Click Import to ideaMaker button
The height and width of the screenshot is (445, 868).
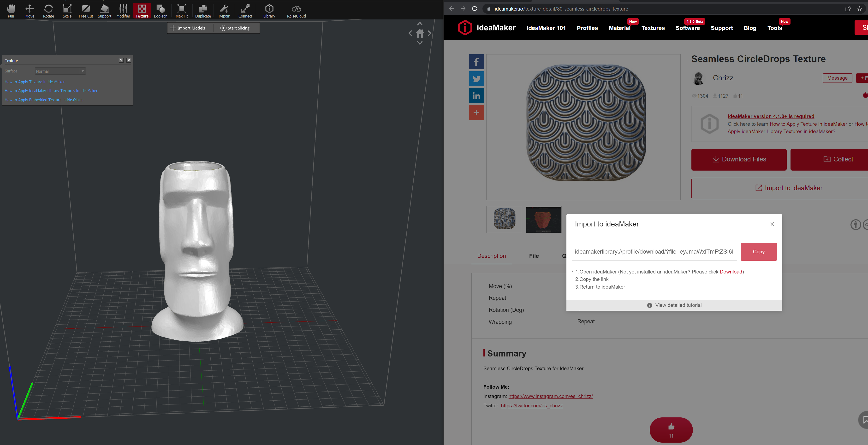coord(780,188)
